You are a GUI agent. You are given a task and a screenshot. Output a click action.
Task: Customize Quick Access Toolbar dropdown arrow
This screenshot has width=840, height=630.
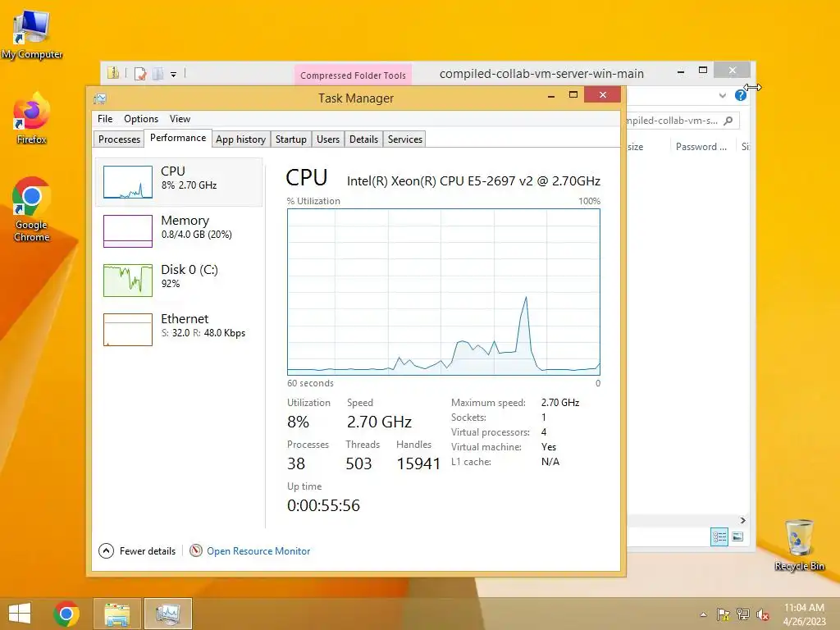pyautogui.click(x=174, y=75)
